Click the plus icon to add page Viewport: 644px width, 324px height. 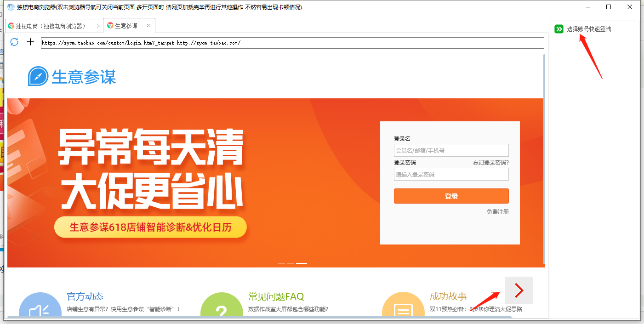[30, 42]
